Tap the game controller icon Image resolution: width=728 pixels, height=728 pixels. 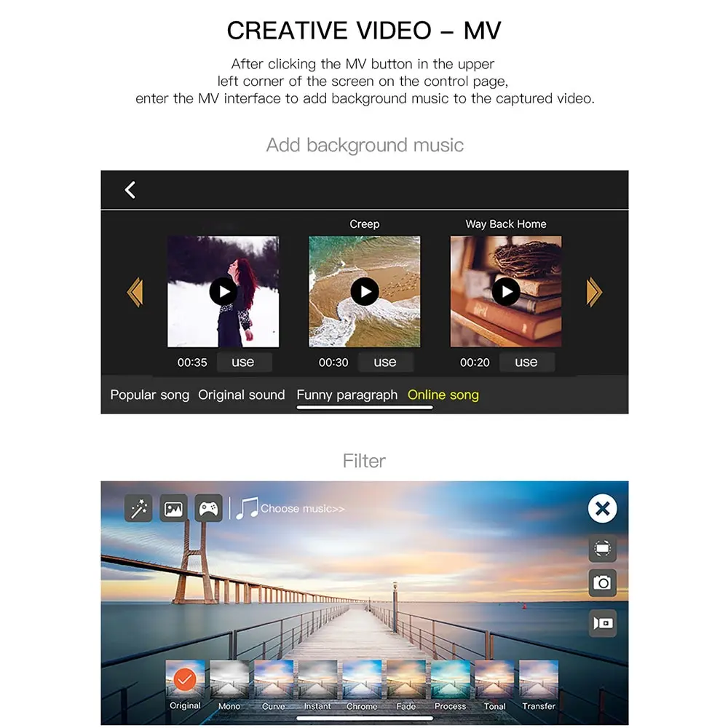(x=208, y=508)
